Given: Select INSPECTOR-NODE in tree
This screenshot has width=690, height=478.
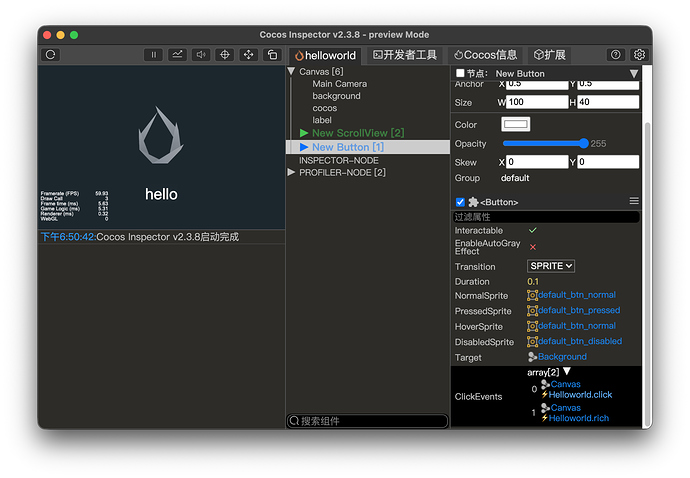Looking at the screenshot, I should coord(338,161).
